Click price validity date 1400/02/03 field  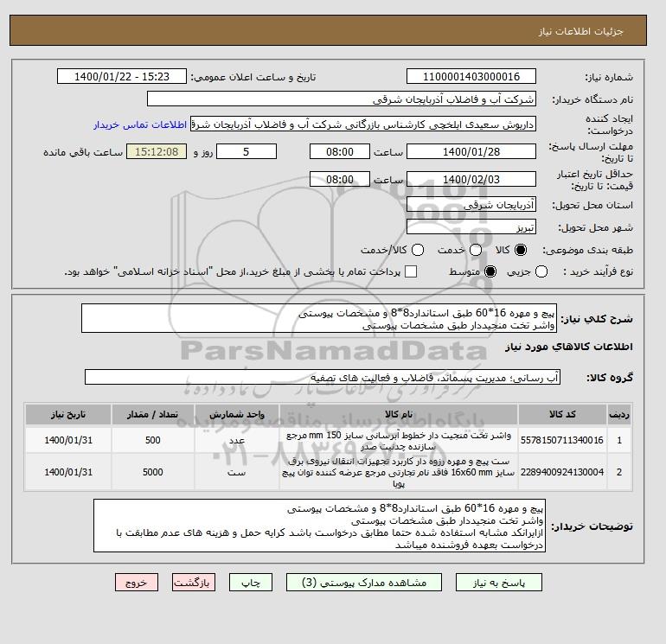click(471, 179)
